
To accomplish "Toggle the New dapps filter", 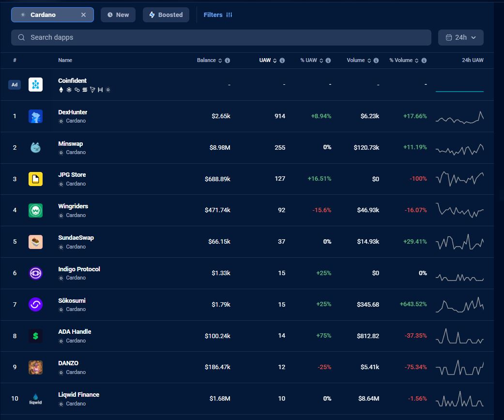I will point(118,15).
